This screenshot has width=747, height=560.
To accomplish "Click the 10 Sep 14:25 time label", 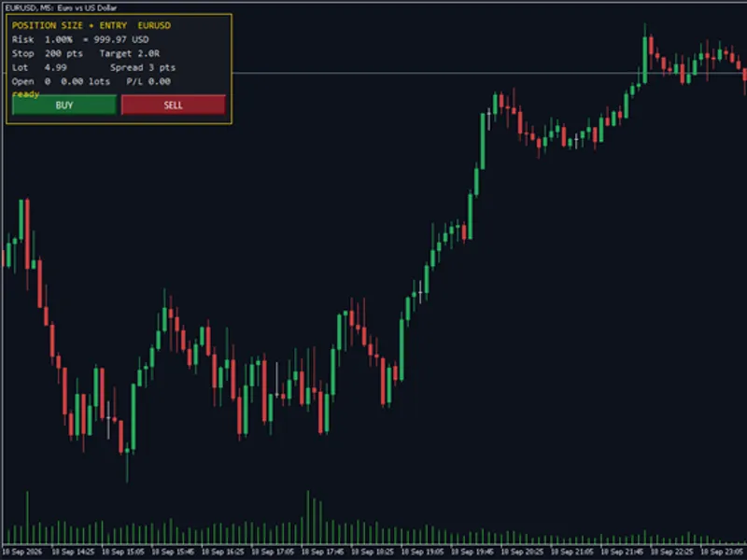I will click(73, 552).
